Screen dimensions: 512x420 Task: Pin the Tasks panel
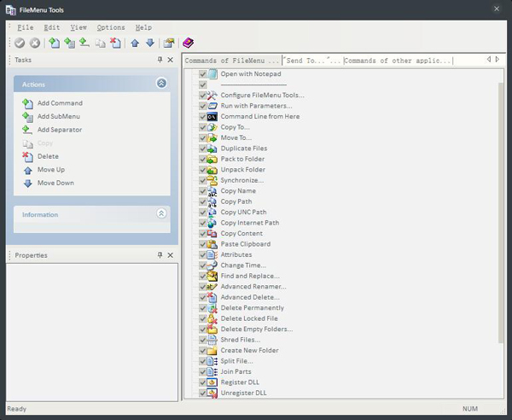click(x=160, y=60)
